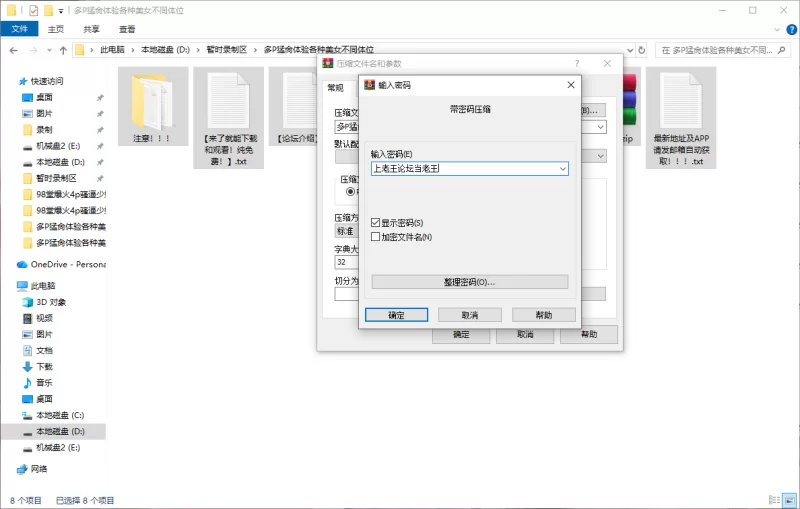The height and width of the screenshot is (509, 800).
Task: Open 机械盘2 (E:) under 此电脑
Action: (58, 447)
